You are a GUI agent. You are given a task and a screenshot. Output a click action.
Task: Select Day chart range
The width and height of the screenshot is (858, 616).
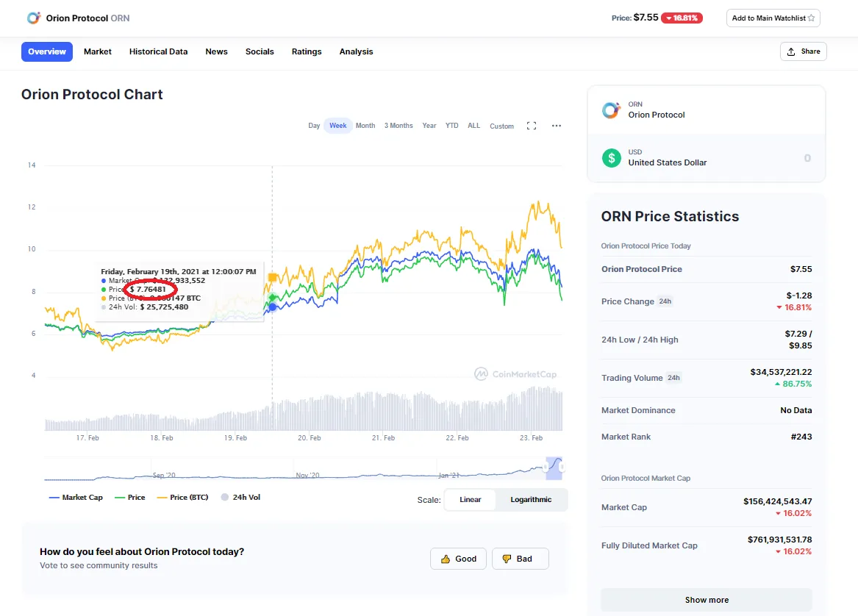314,126
